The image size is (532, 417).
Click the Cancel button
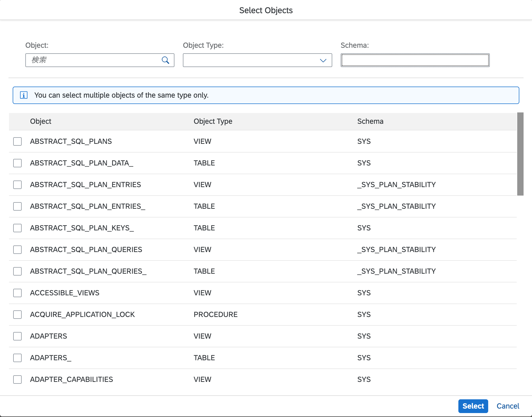(507, 406)
